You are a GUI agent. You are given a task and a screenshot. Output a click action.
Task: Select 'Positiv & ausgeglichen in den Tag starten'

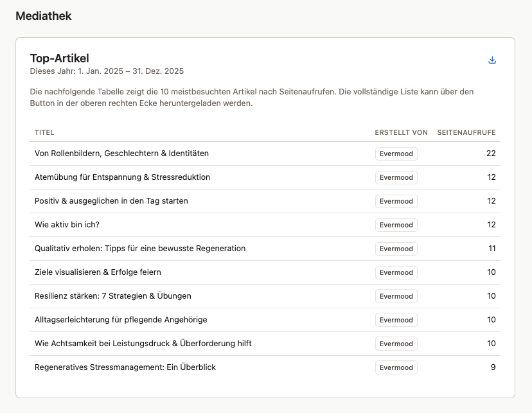111,201
